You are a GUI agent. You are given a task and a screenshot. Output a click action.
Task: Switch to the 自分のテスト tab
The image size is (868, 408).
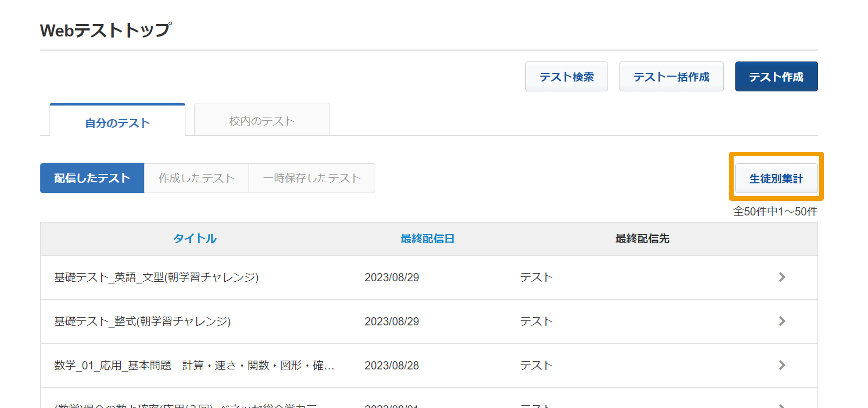[x=117, y=123]
